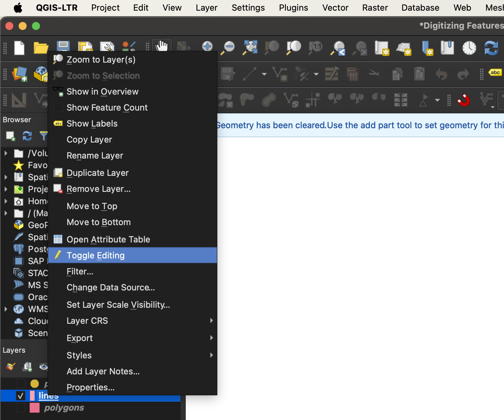Open QGIS-LTR application menu
This screenshot has width=504, height=420.
[57, 8]
